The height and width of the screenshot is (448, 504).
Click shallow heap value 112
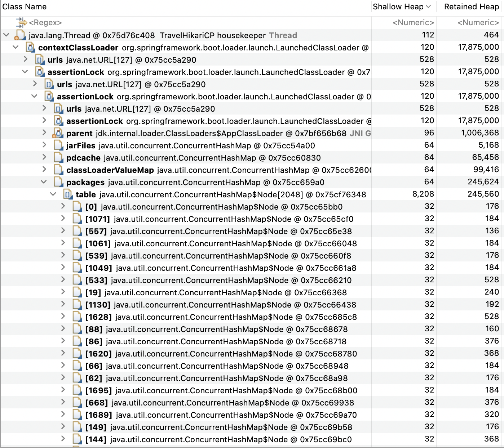tap(428, 35)
